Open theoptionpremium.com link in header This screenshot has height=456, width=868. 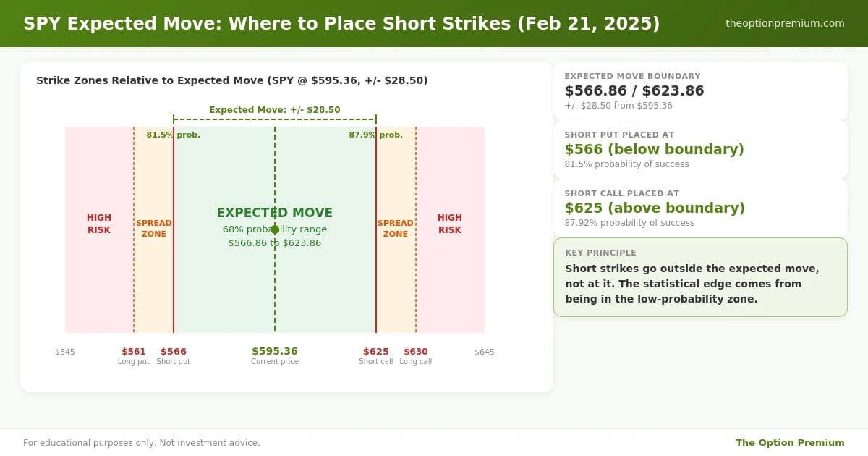tap(785, 23)
